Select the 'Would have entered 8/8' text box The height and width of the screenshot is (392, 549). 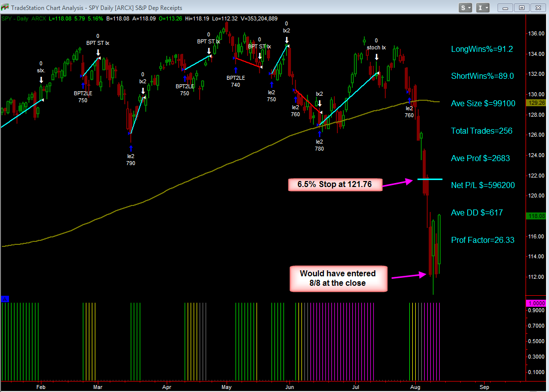tap(338, 278)
